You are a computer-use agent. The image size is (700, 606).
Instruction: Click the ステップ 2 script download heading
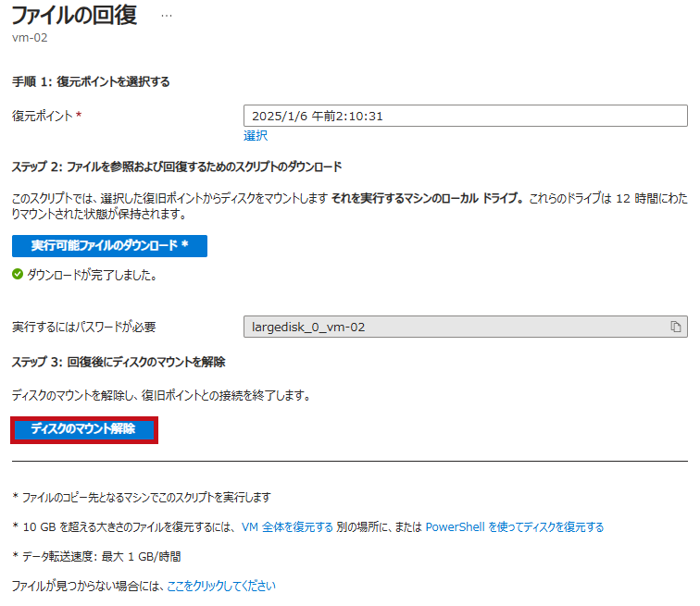(177, 167)
